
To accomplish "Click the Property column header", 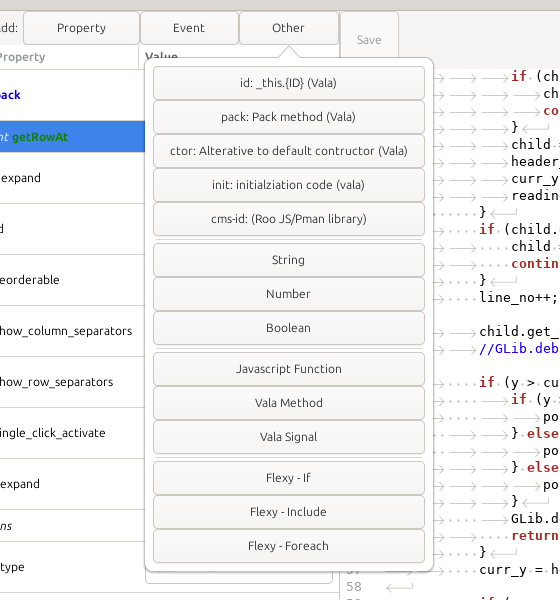I will (x=69, y=57).
